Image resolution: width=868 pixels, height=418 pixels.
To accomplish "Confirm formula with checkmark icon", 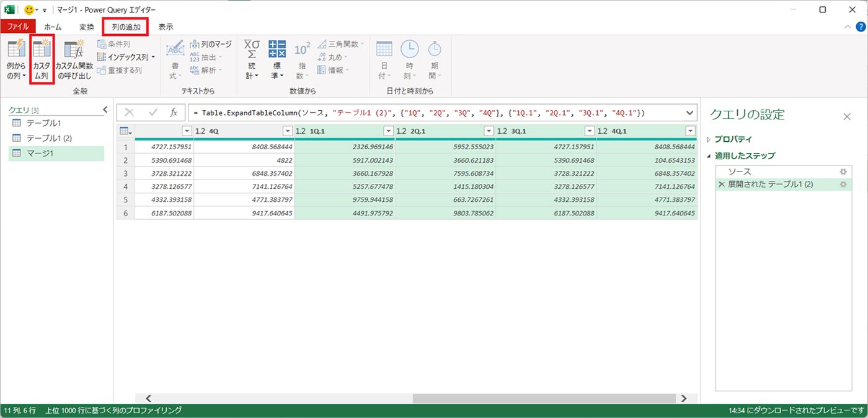I will coord(153,112).
